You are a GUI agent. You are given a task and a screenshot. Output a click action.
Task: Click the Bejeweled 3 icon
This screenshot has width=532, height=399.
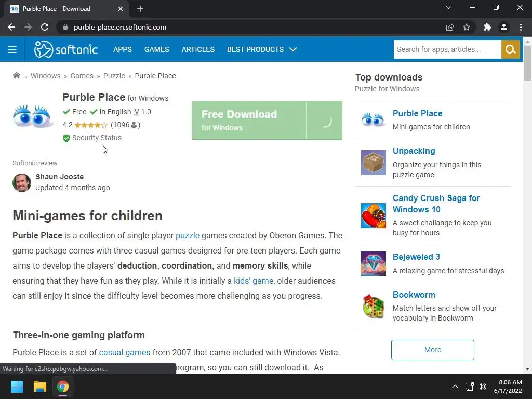coord(373,263)
